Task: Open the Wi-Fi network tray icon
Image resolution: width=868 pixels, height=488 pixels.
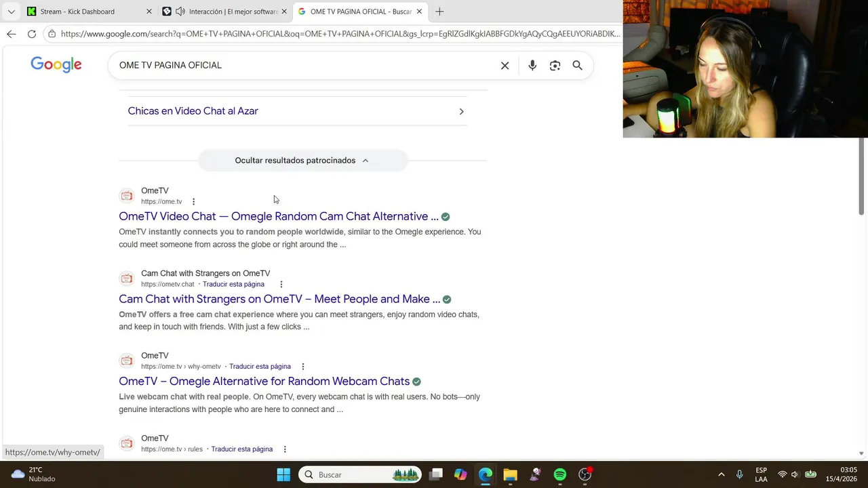Action: 783,474
